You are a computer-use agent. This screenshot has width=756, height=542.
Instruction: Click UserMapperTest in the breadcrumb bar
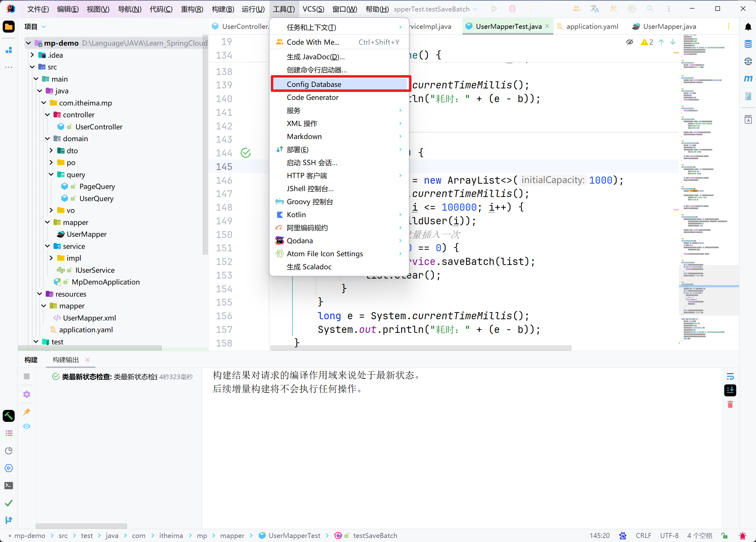[x=294, y=535]
